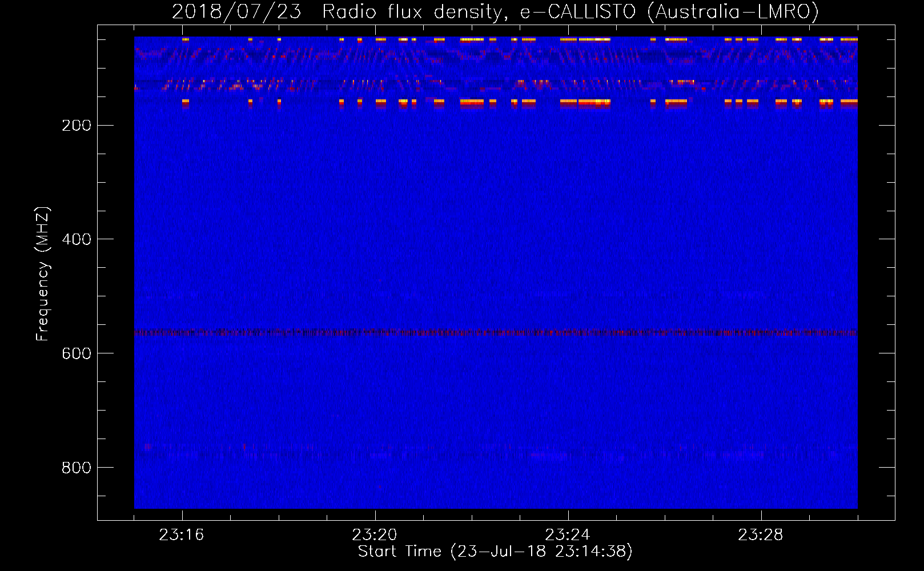Viewport: 924px width, 571px height.
Task: Click the 23:16 time tick label
Action: 182,534
